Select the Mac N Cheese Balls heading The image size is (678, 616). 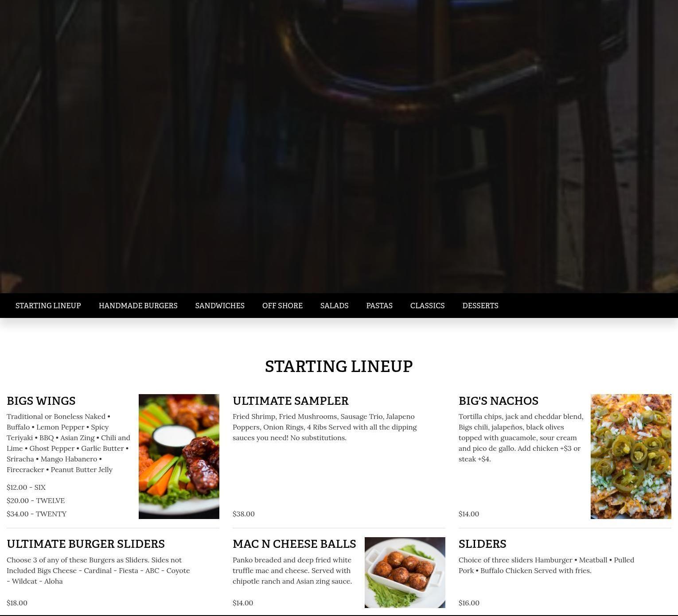294,544
